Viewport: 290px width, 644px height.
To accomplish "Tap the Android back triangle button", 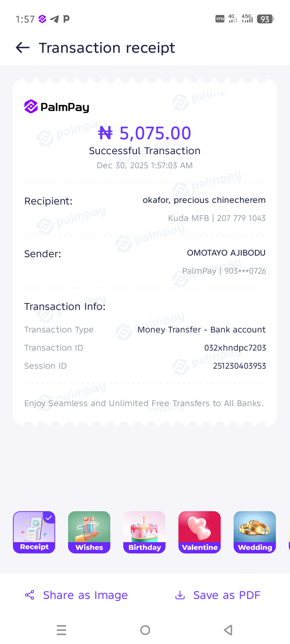I will 228,630.
